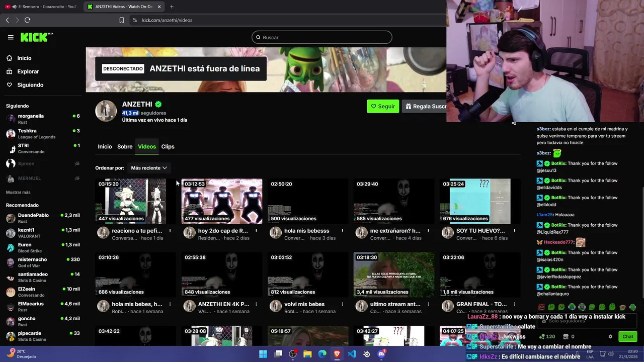This screenshot has height=362, width=644.
Task: Open Visual Studio Code from taskbar
Action: tap(352, 354)
